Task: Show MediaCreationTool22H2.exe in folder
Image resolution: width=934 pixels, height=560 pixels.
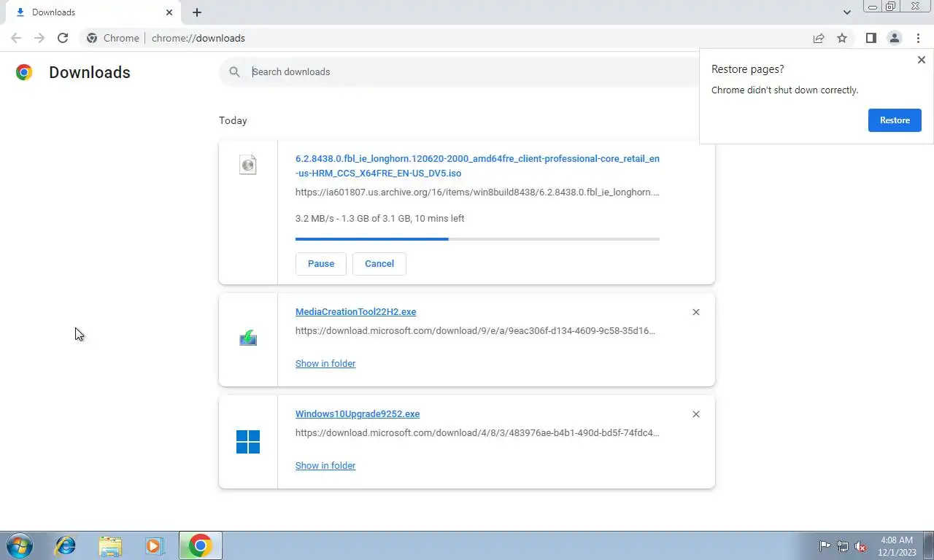Action: (x=325, y=363)
